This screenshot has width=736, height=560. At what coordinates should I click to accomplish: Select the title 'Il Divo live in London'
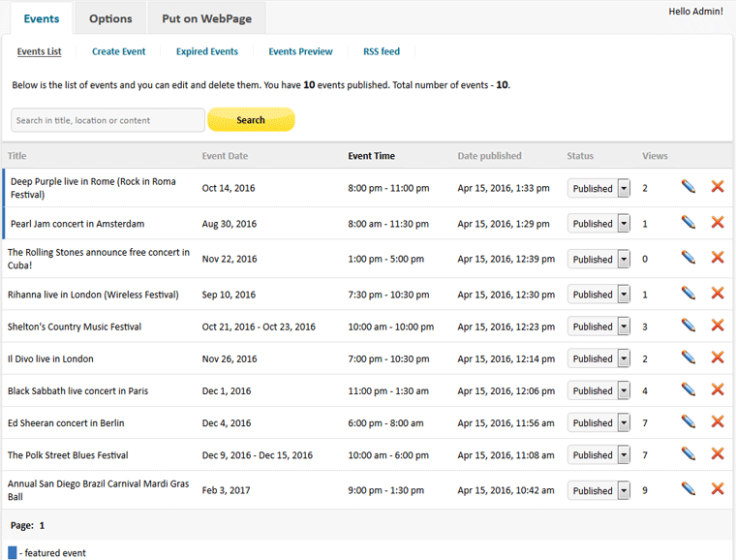coord(50,359)
